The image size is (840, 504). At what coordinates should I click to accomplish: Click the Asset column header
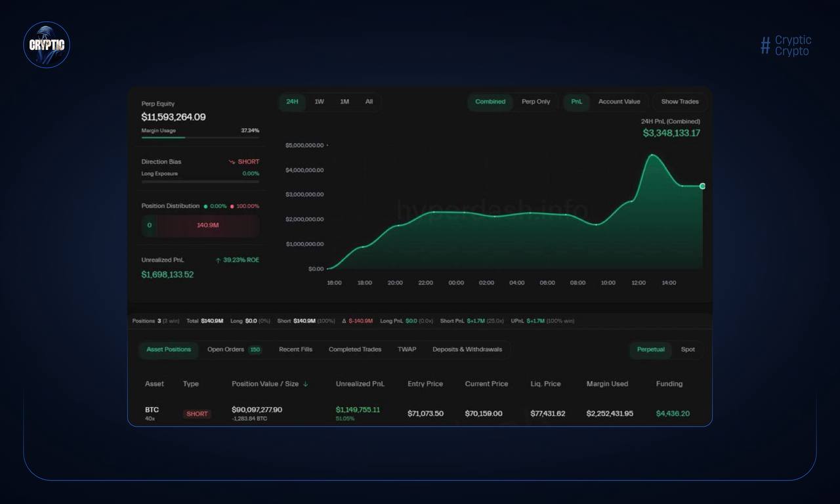[154, 384]
